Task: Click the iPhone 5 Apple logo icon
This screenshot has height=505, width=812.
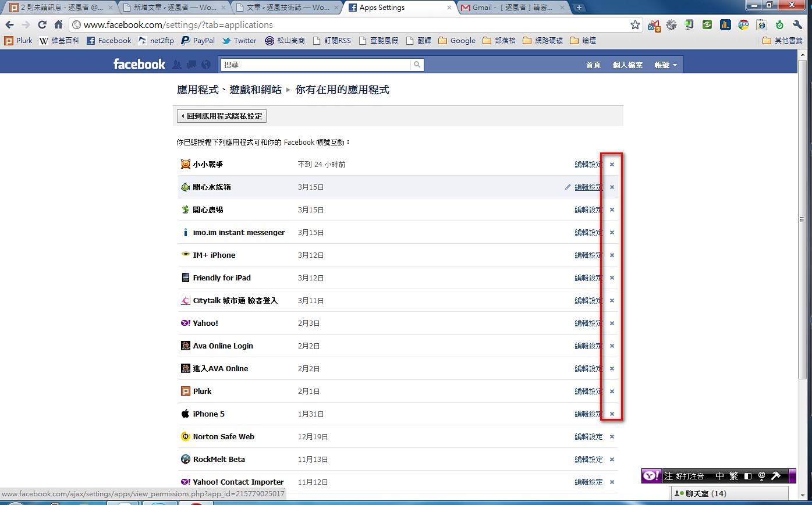Action: click(185, 414)
